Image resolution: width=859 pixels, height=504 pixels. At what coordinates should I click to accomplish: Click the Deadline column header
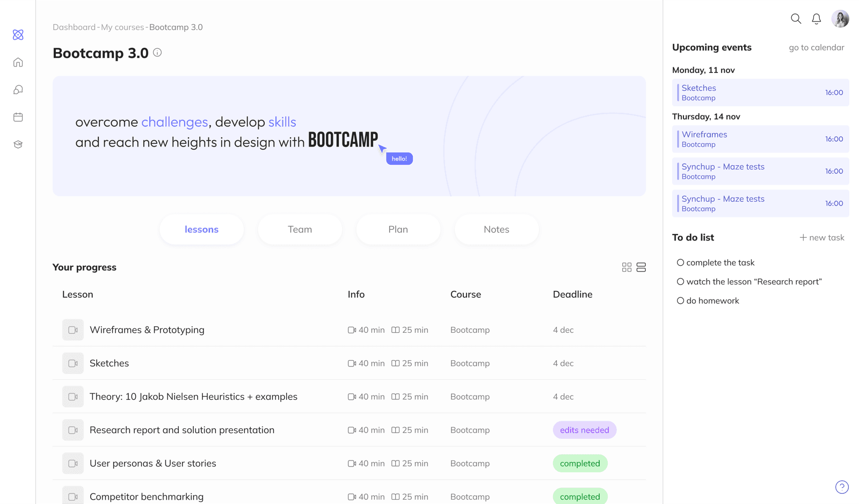[572, 294]
